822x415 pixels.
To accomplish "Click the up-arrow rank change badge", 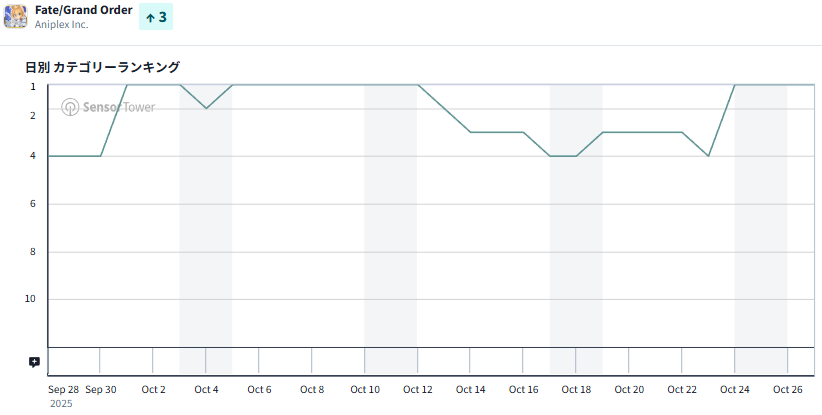I will point(155,17).
